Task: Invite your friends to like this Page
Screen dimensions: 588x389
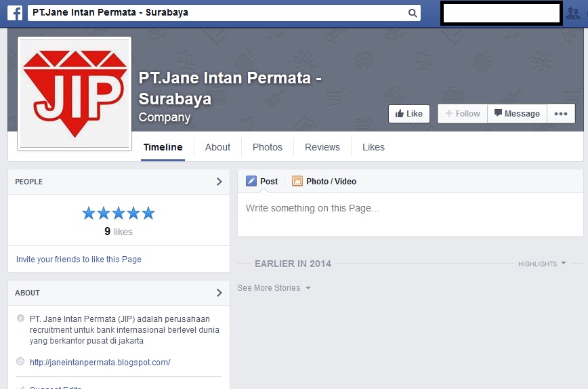Action: pos(79,259)
